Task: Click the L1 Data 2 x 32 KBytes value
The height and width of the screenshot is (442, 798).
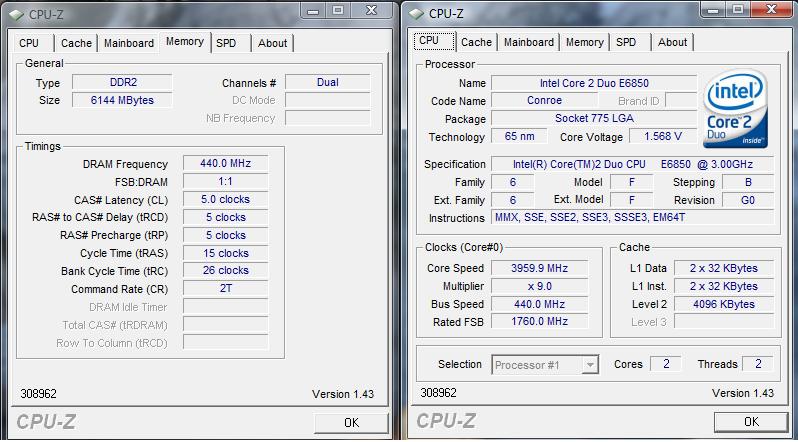Action: [724, 268]
